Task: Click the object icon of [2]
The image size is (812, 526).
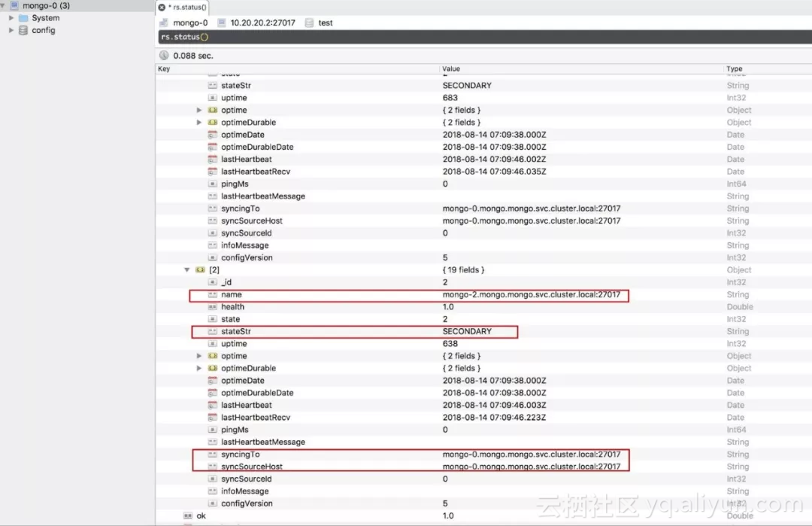Action: (x=201, y=269)
